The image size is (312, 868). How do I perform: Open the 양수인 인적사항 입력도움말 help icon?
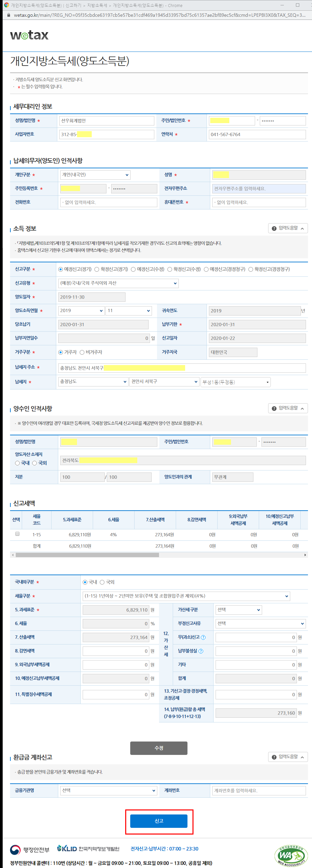pyautogui.click(x=274, y=408)
